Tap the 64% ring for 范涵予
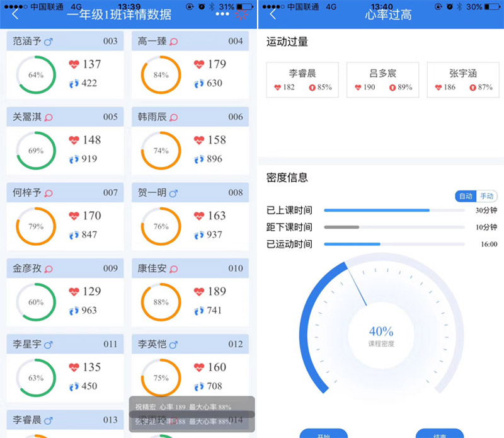Screen dimensions: 504x438 [36, 75]
